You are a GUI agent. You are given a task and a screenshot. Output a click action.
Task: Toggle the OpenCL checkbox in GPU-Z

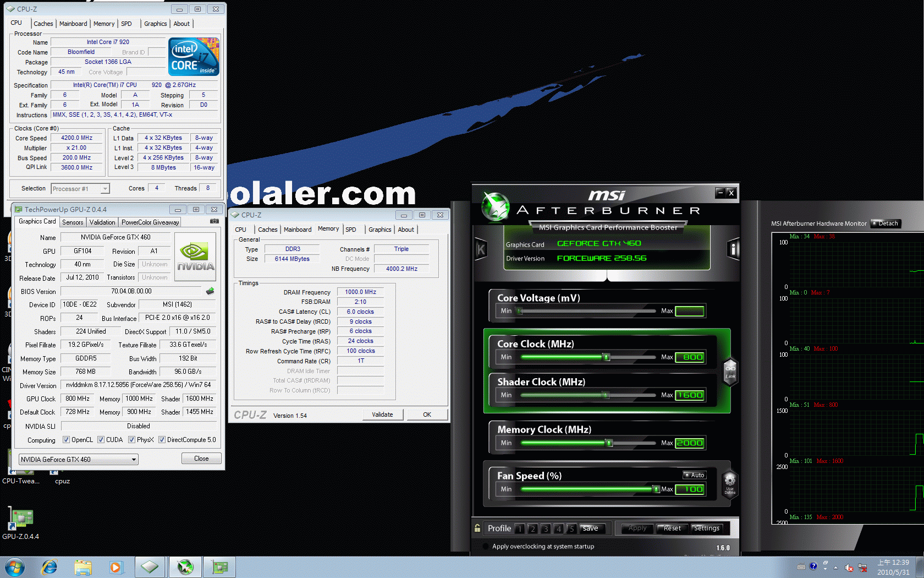click(x=66, y=439)
